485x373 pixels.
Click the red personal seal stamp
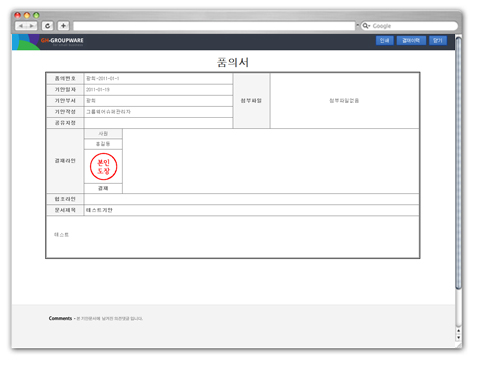(103, 166)
